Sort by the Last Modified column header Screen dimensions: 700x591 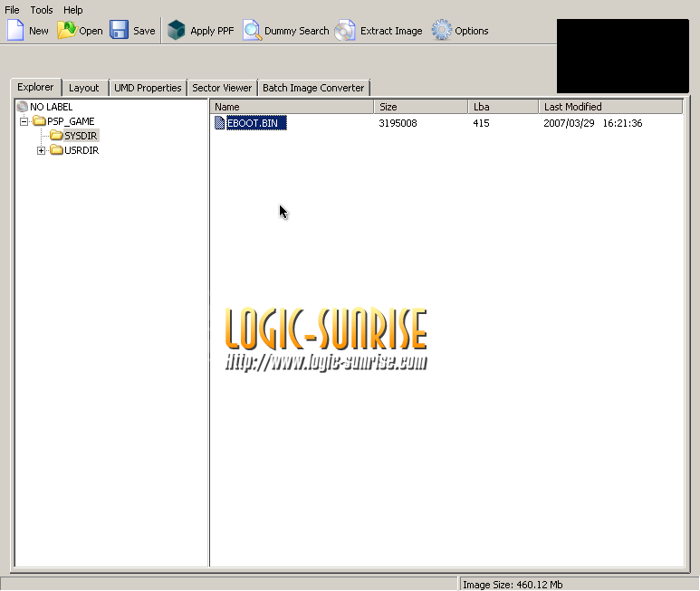(x=610, y=107)
